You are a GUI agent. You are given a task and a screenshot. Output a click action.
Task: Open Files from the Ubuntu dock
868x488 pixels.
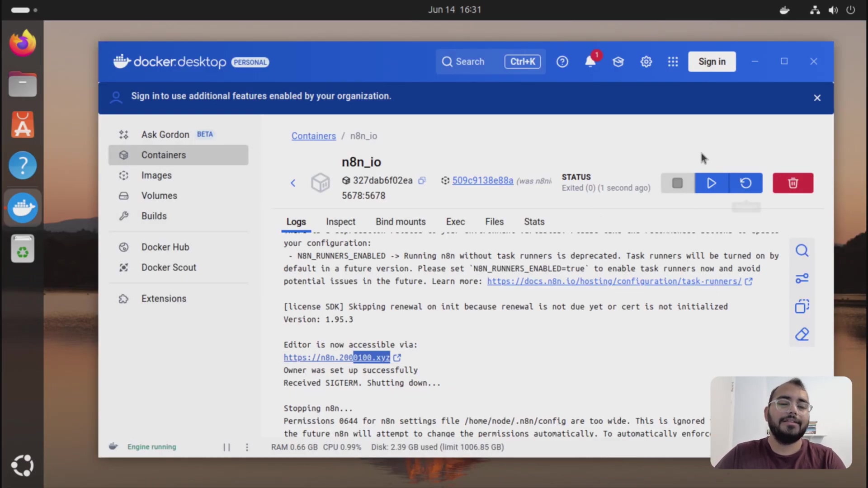(x=23, y=84)
